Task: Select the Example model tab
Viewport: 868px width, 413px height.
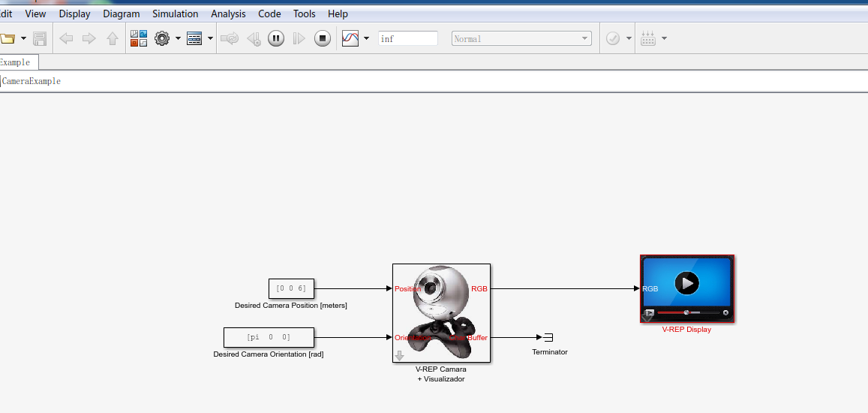Action: [x=18, y=62]
